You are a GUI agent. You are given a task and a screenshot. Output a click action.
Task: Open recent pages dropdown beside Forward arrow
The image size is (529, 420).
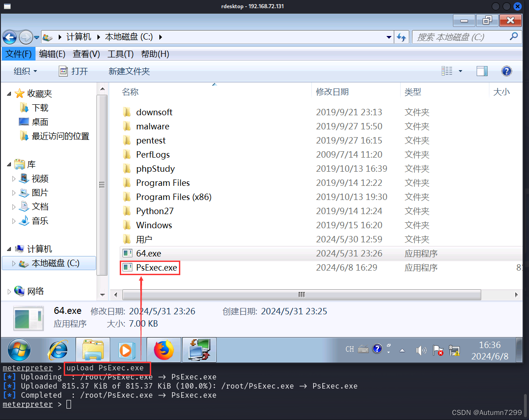tap(36, 37)
